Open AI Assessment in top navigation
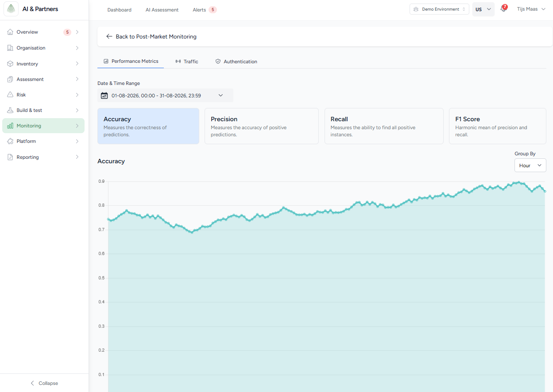 point(162,10)
